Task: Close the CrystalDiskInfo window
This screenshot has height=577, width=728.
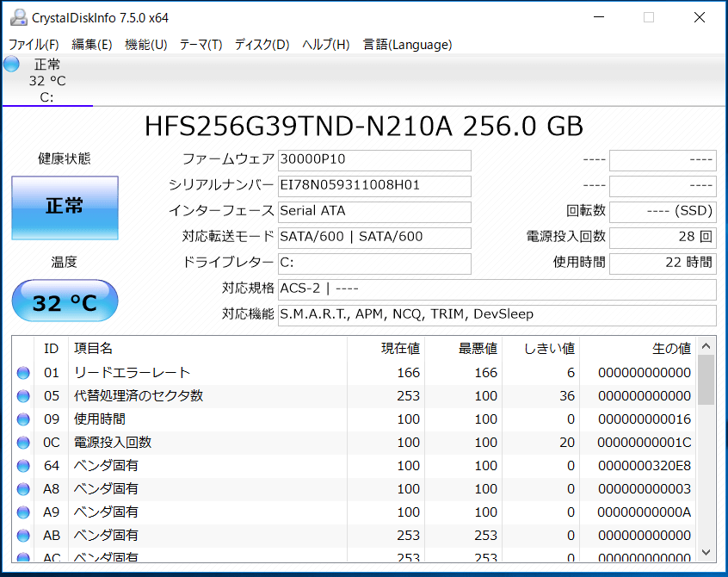Action: (x=700, y=17)
